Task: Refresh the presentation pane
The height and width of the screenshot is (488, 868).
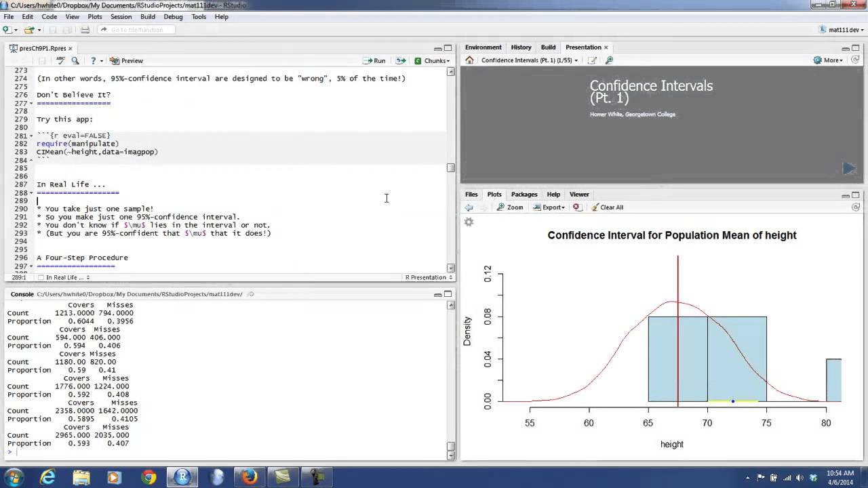Action: pos(855,60)
